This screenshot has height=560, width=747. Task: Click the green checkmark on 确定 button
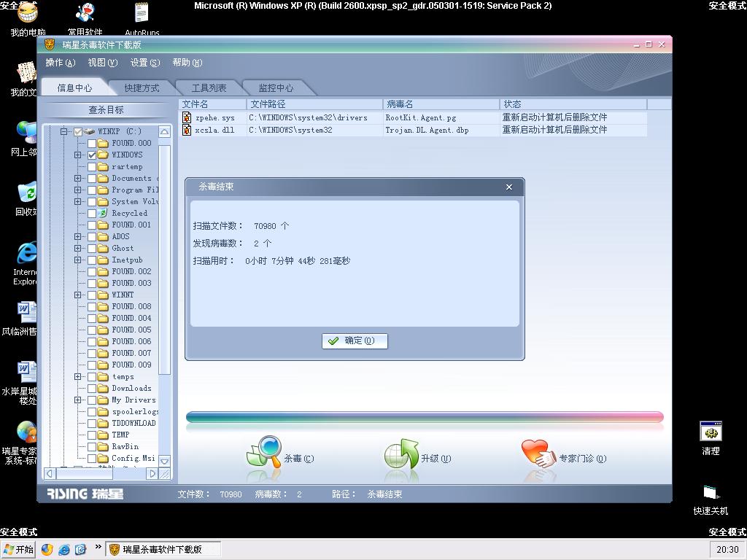pyautogui.click(x=333, y=341)
